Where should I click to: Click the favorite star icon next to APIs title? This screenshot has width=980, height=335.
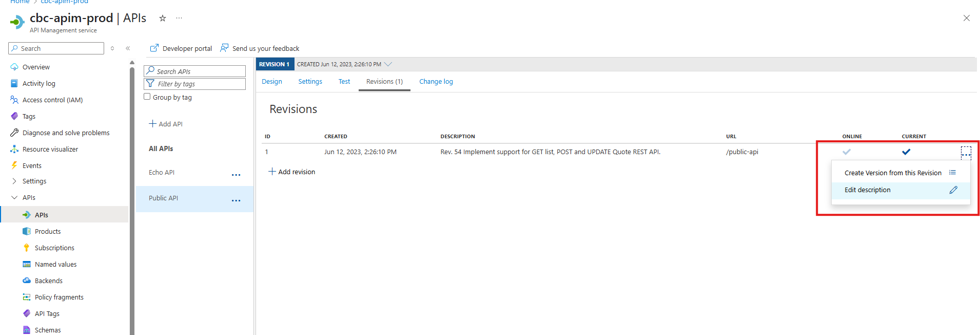tap(163, 18)
